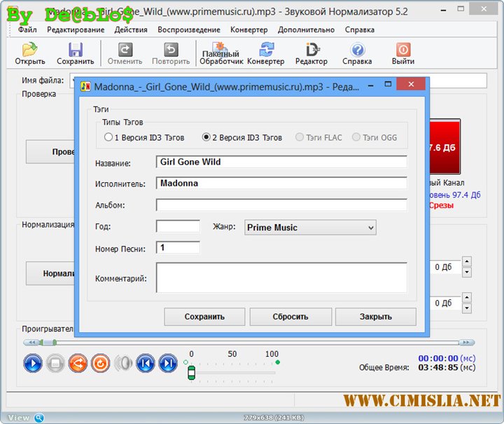Click the Сбросить reset button

point(290,317)
